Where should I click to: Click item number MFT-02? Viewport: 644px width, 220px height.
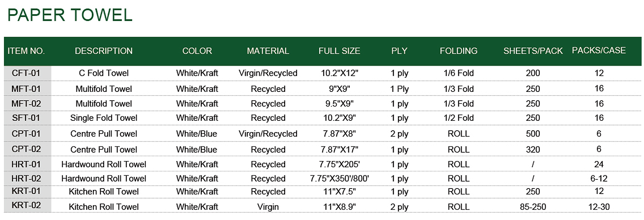[x=26, y=104]
